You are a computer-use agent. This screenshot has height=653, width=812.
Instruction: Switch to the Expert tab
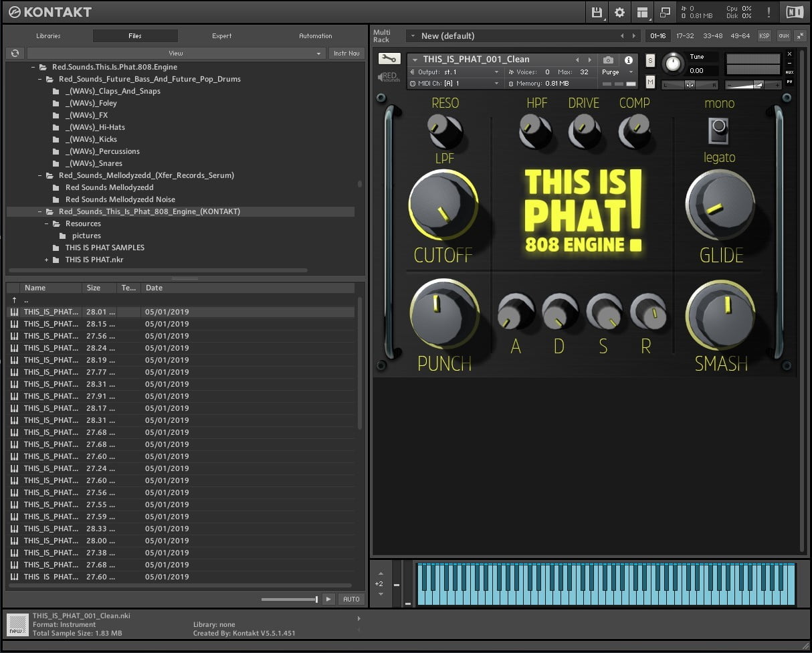(222, 36)
